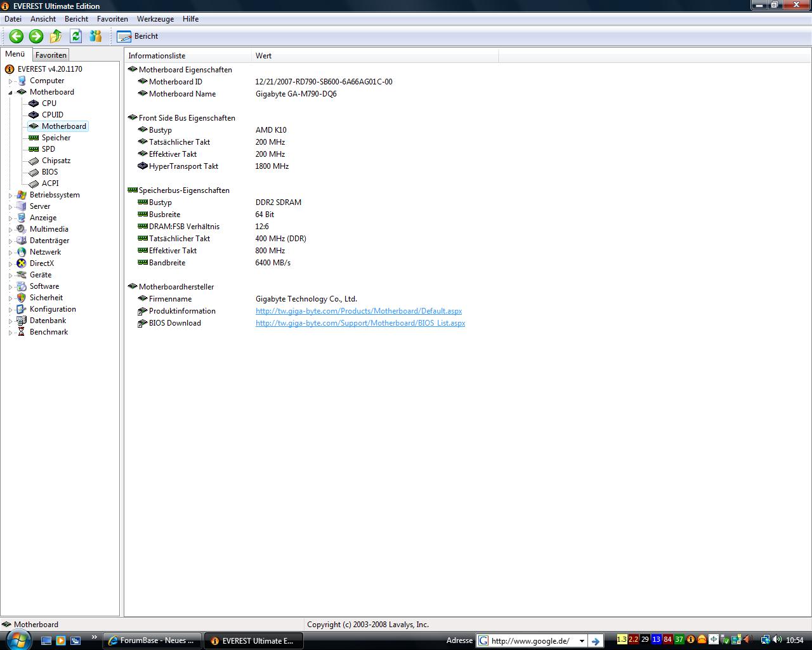Screen dimensions: 812x650
Task: Click the go arrow beside address field
Action: tap(595, 641)
